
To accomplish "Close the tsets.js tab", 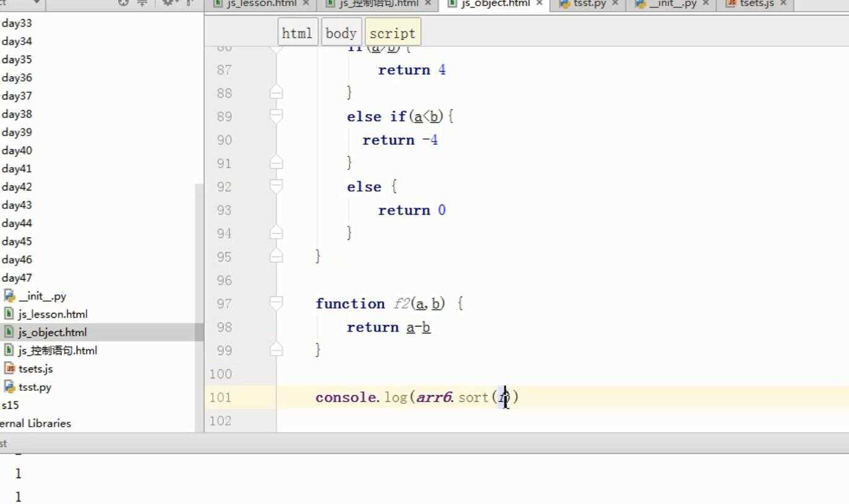I will coord(783,4).
